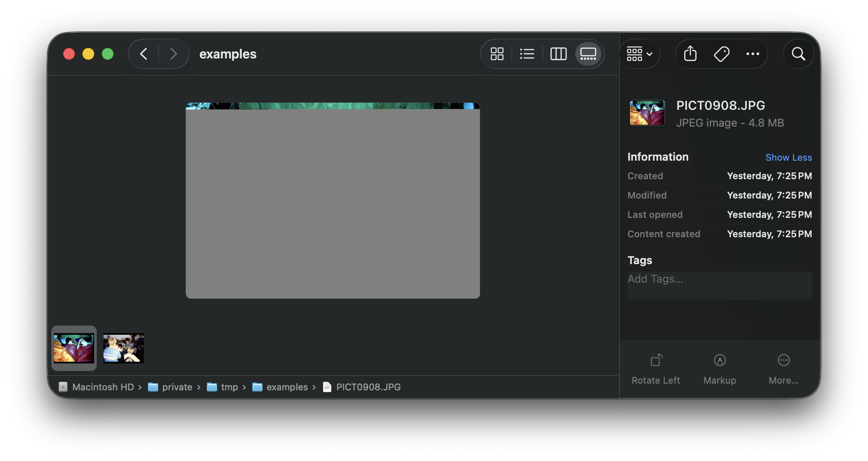Click Macintosh HD in path bar
Viewport: 868px width, 461px height.
click(x=96, y=387)
